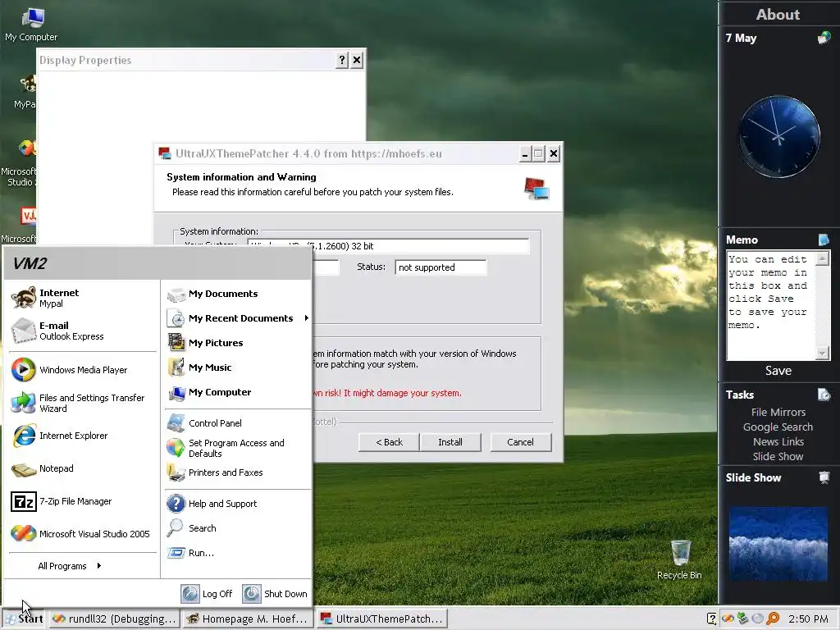This screenshot has height=630, width=840.
Task: Click Display Properties help question button
Action: [342, 60]
